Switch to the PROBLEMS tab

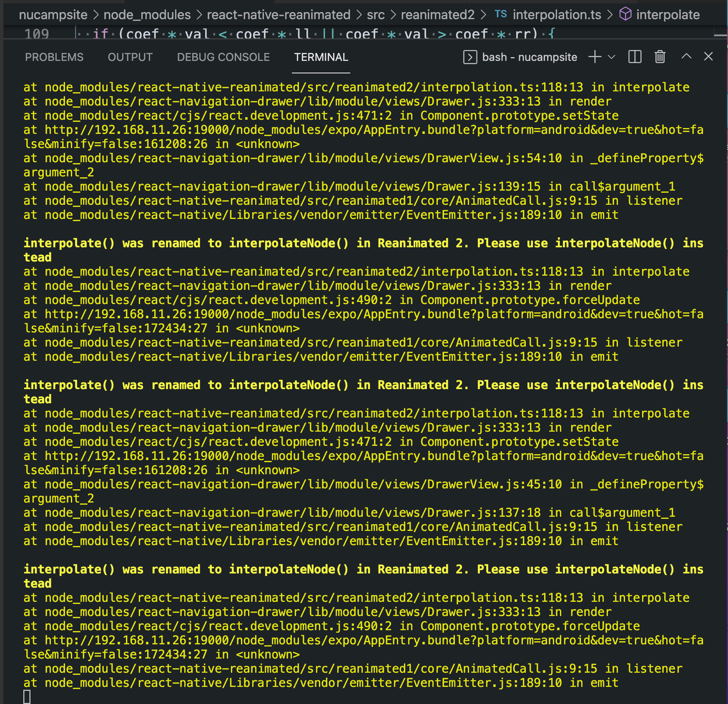[54, 57]
